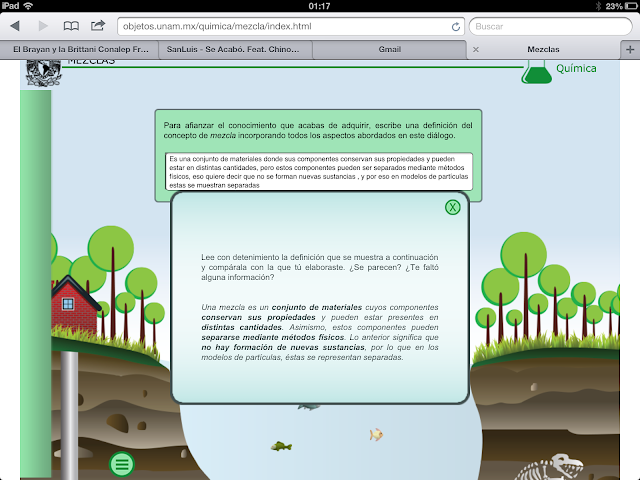The height and width of the screenshot is (480, 640).
Task: Tap the dinosaur skull fossil
Action: 564,465
